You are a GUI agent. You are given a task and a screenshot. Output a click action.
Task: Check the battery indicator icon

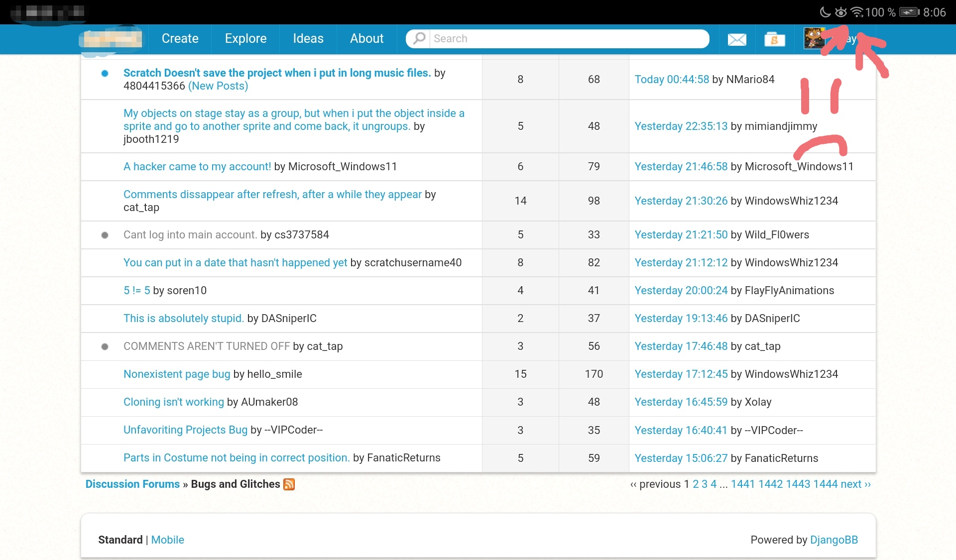pos(908,11)
